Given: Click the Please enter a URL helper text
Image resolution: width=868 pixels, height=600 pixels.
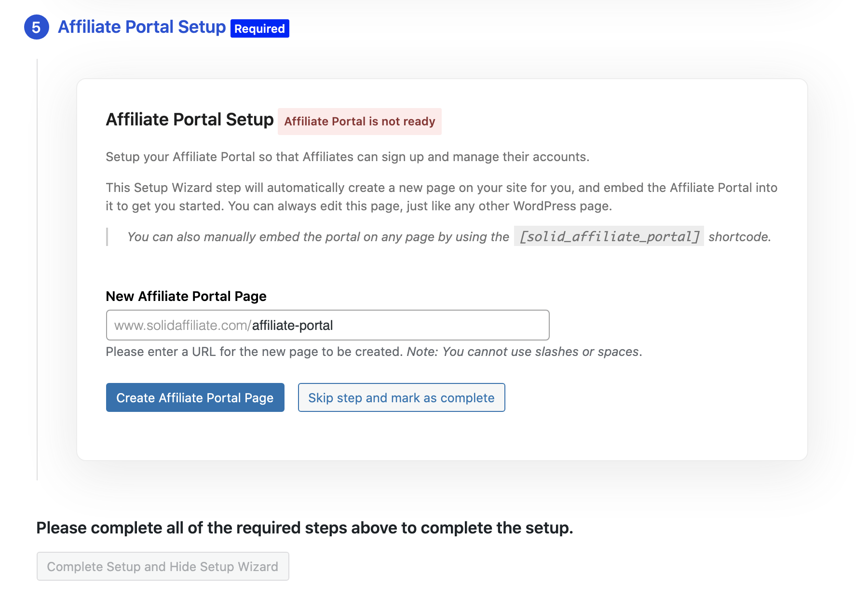Looking at the screenshot, I should (x=374, y=352).
